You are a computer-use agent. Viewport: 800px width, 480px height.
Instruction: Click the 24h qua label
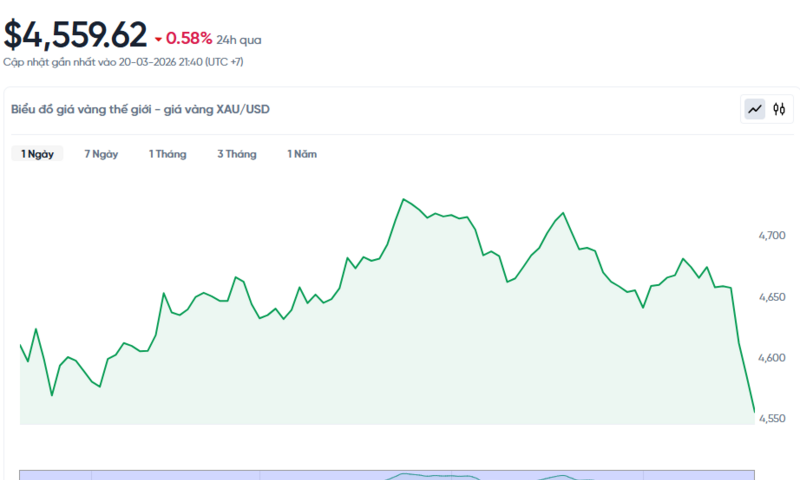(238, 39)
